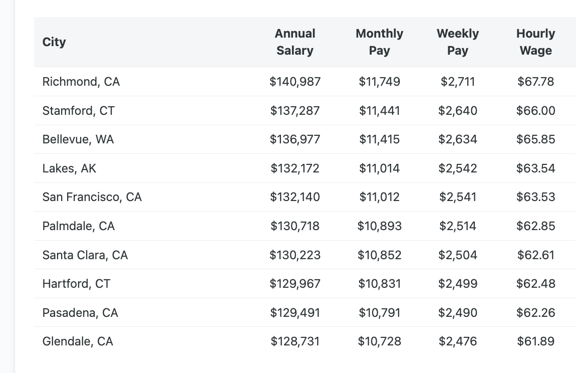Click the $2,541 weekly pay value
588x373 pixels.
tap(457, 198)
